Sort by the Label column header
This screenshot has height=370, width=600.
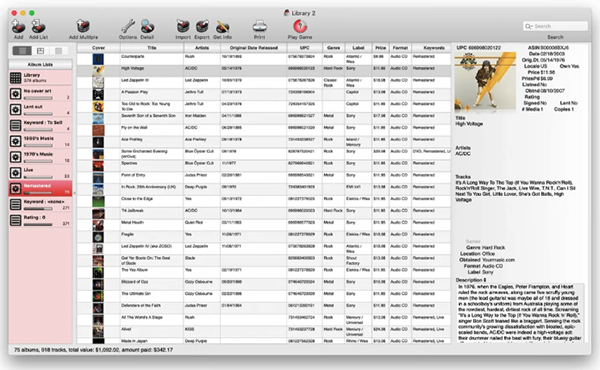358,48
